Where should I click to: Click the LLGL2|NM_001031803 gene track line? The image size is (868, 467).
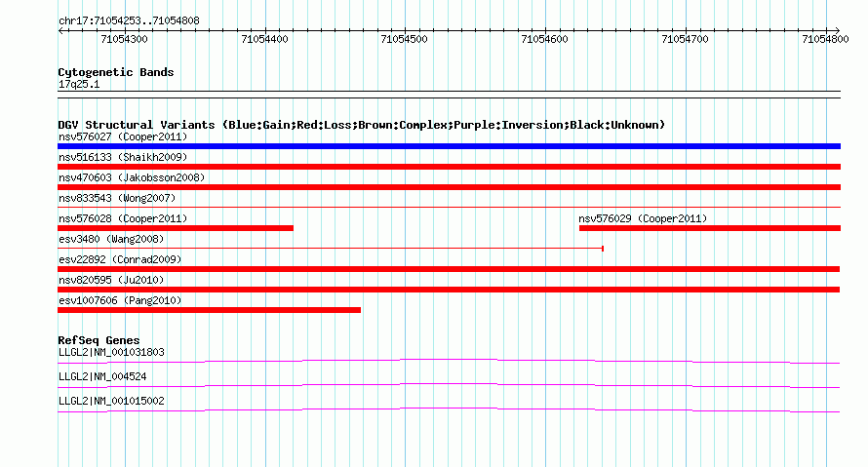point(449,362)
